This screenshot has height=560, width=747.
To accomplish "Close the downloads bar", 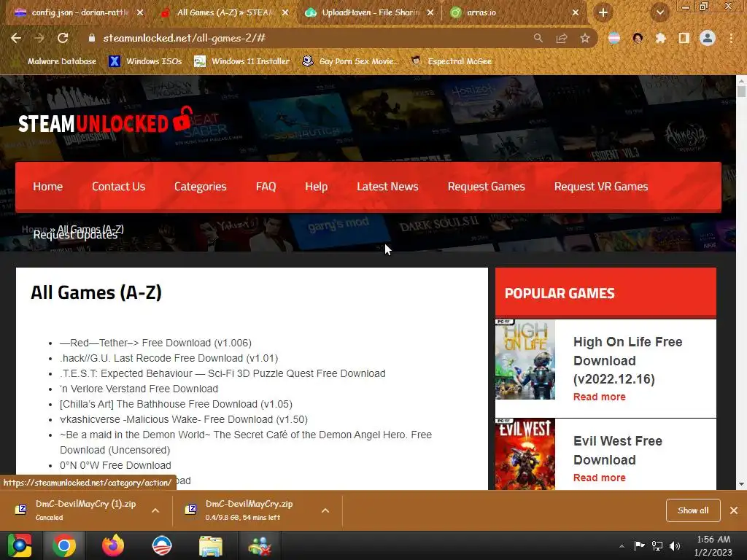I will pyautogui.click(x=734, y=510).
